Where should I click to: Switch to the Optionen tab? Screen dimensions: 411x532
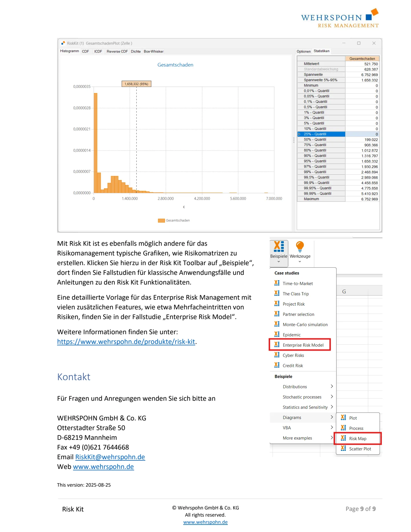[x=304, y=51]
